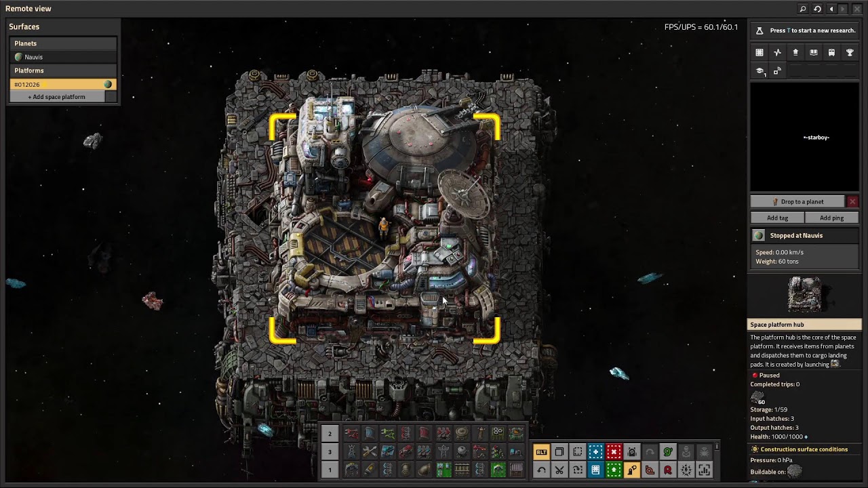Click the Construction surface conditions header
Image resolution: width=868 pixels, height=488 pixels.
pos(804,449)
